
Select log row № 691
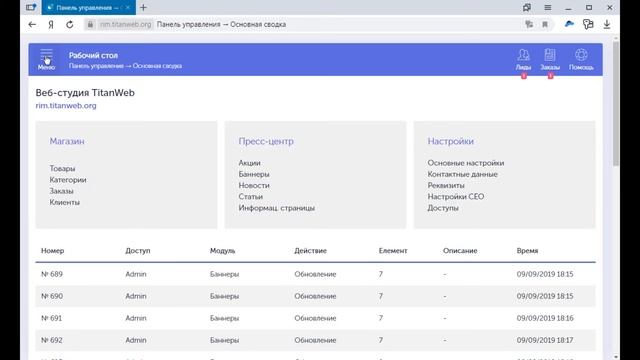pyautogui.click(x=315, y=318)
